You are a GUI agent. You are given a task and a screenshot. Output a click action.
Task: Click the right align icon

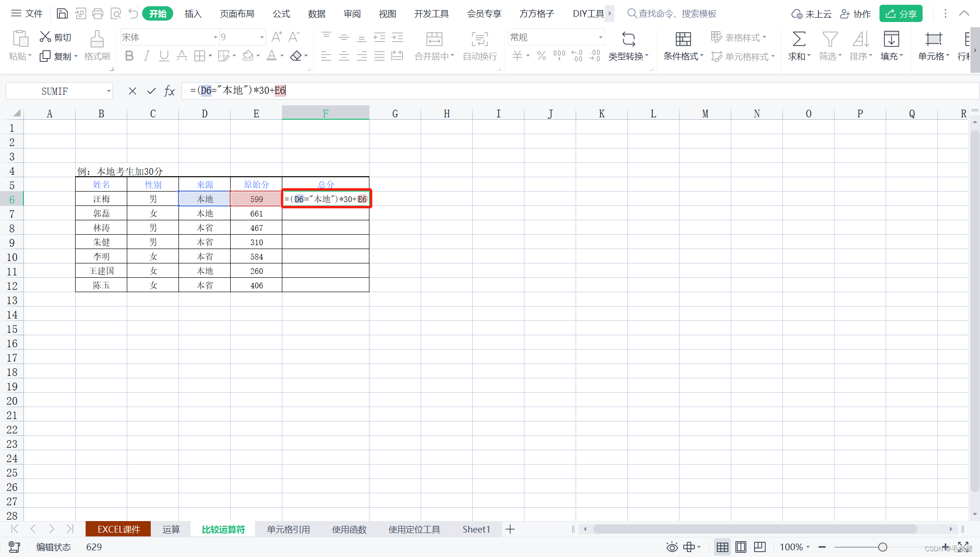(x=362, y=56)
